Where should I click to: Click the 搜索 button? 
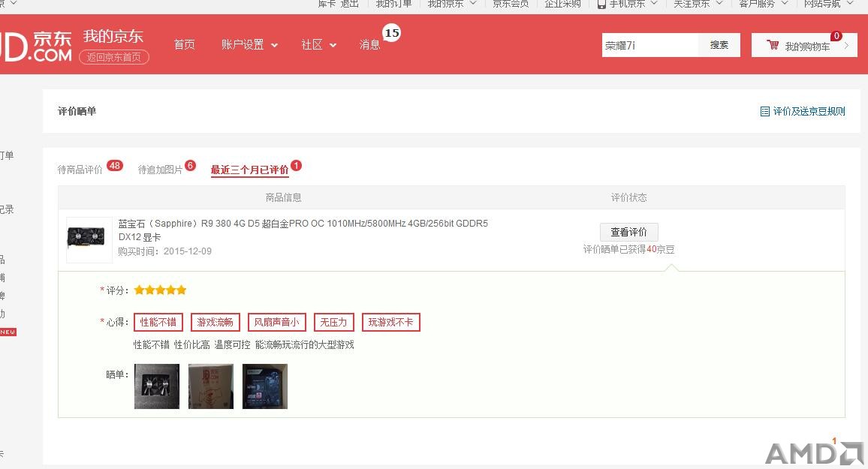click(719, 45)
